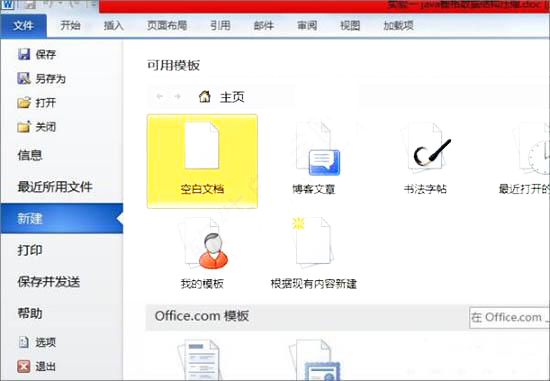Click the 保存 floppy disk icon
The image size is (550, 381).
[x=24, y=54]
